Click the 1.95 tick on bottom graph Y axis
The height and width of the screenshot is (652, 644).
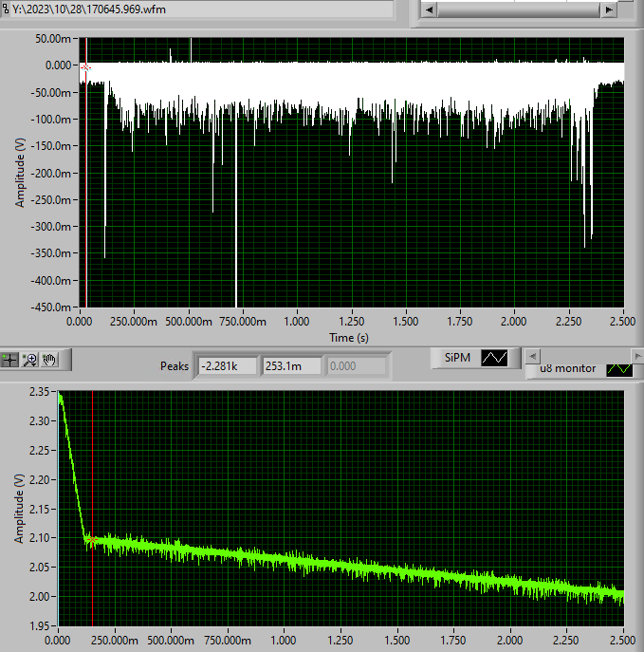(40, 625)
